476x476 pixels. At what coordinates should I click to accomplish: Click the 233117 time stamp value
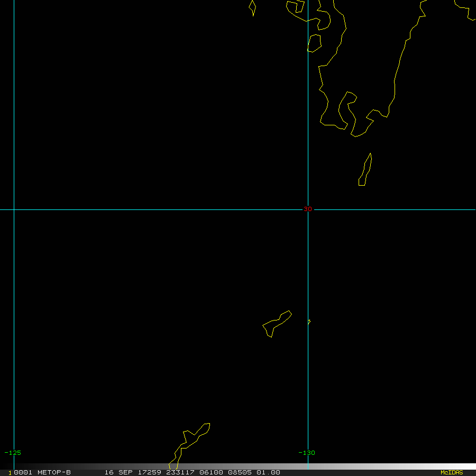coord(180,472)
